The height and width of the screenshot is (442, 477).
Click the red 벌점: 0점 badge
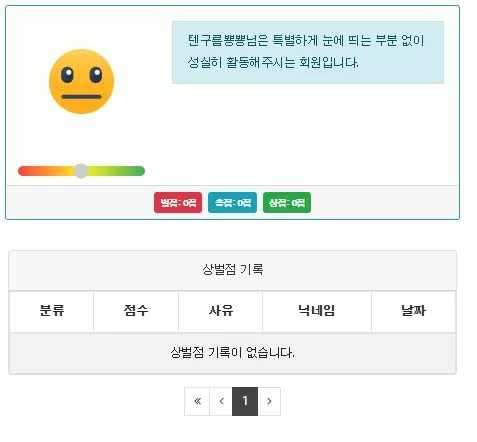click(178, 202)
